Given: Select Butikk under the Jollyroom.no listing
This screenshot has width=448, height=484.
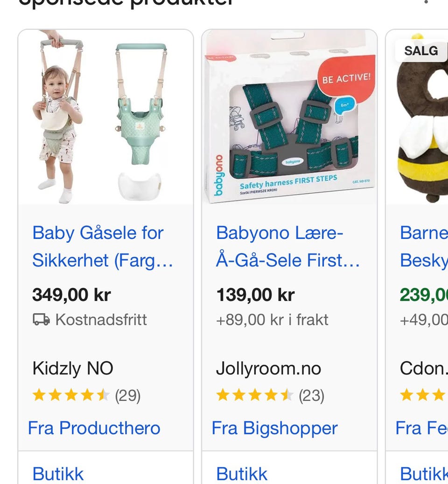Looking at the screenshot, I should (242, 474).
